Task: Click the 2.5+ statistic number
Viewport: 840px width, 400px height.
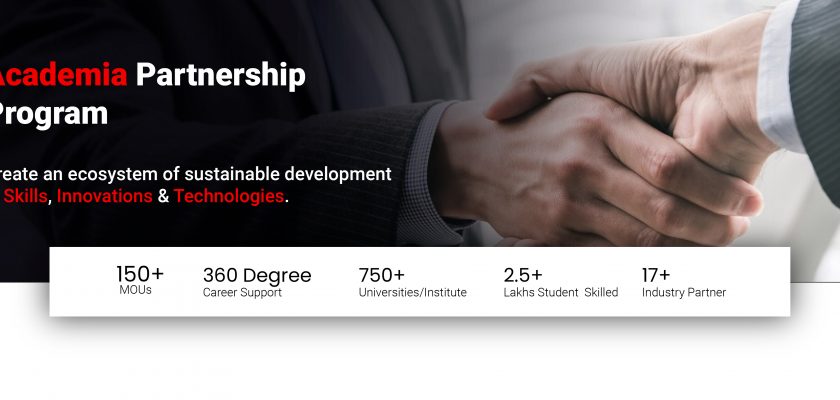Action: coord(523,275)
